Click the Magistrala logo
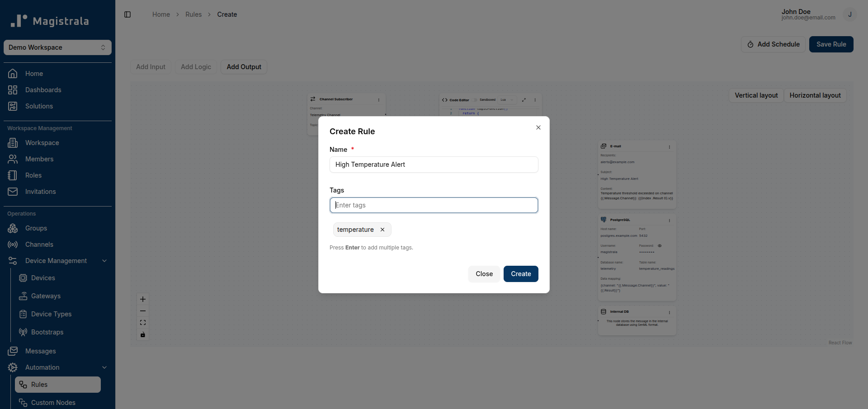The image size is (868, 409). [50, 21]
